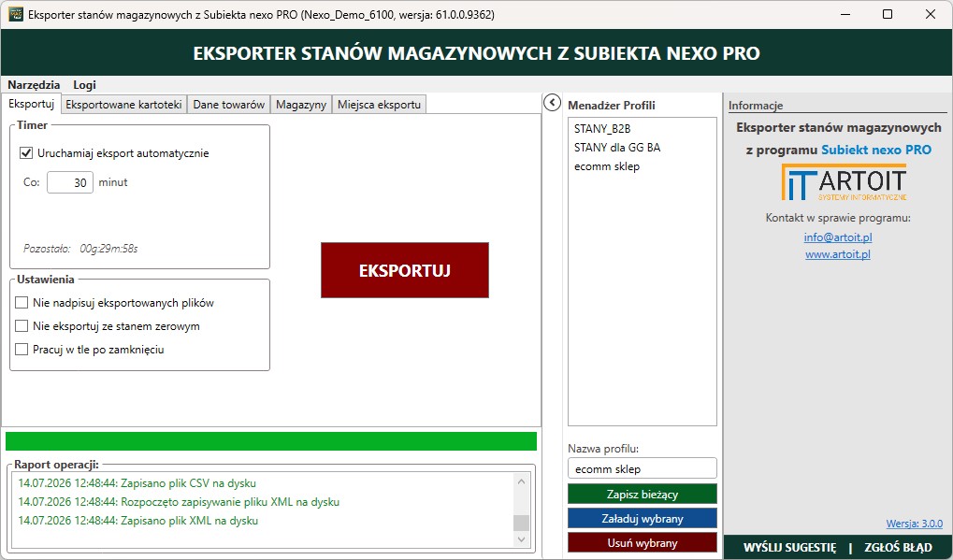Click the Nazwa profilu text field
The height and width of the screenshot is (560, 953).
pos(643,468)
